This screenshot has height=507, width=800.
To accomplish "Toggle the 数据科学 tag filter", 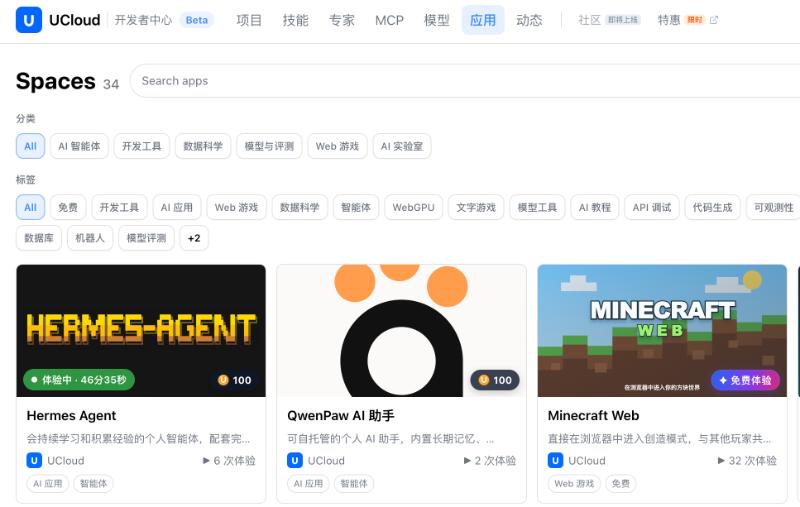I will pos(299,208).
